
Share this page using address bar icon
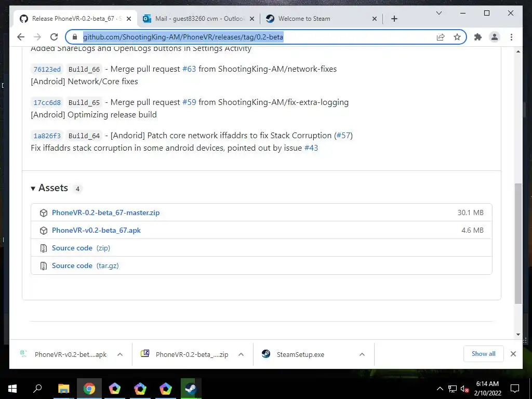point(441,37)
